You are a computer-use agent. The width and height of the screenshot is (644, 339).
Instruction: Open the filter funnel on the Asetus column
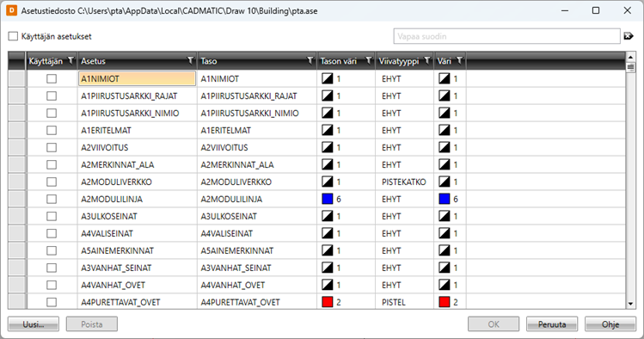[x=190, y=61]
